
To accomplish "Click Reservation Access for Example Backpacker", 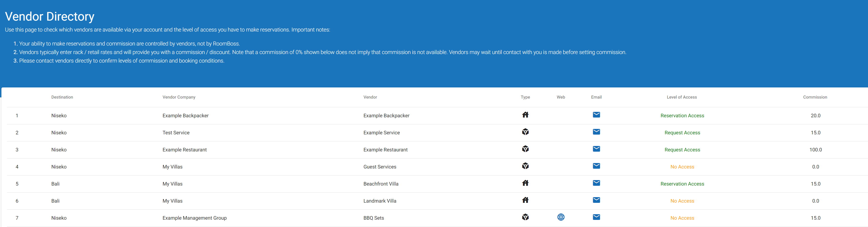I will tap(682, 116).
